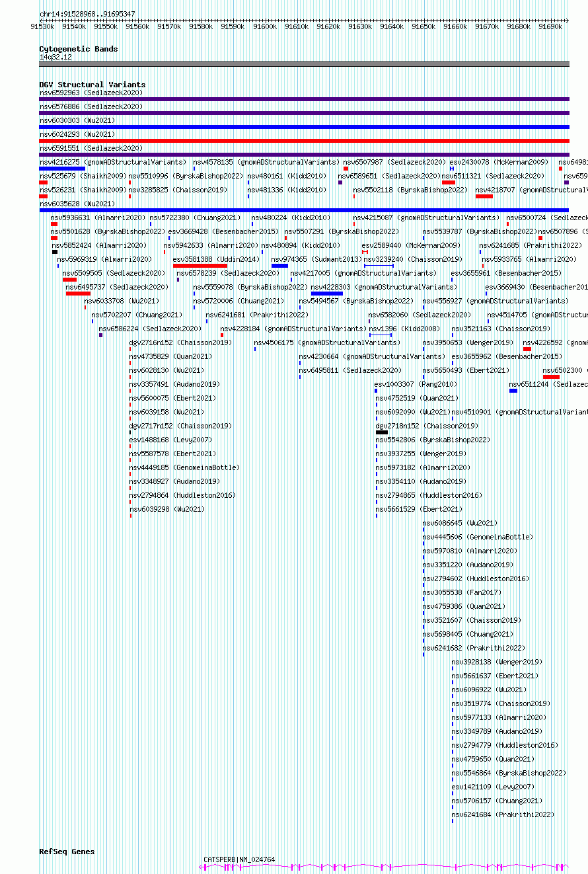Click the Cytogenetic Bands track title
Image resolution: width=588 pixels, height=874 pixels.
[78, 49]
